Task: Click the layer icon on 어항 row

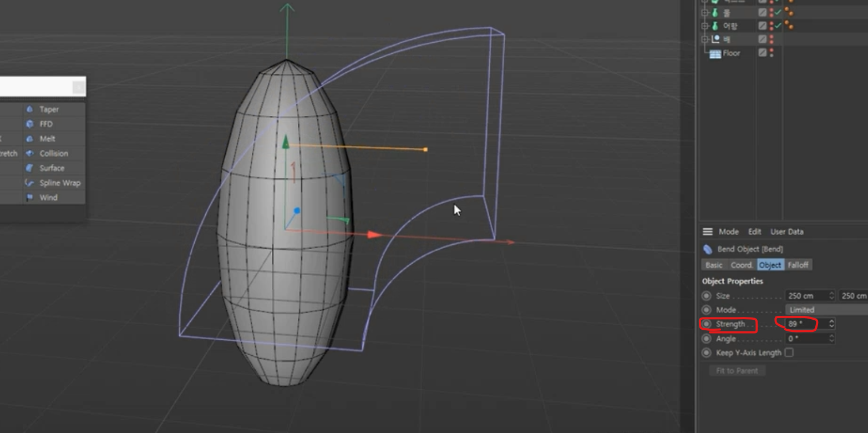Action: pyautogui.click(x=763, y=26)
